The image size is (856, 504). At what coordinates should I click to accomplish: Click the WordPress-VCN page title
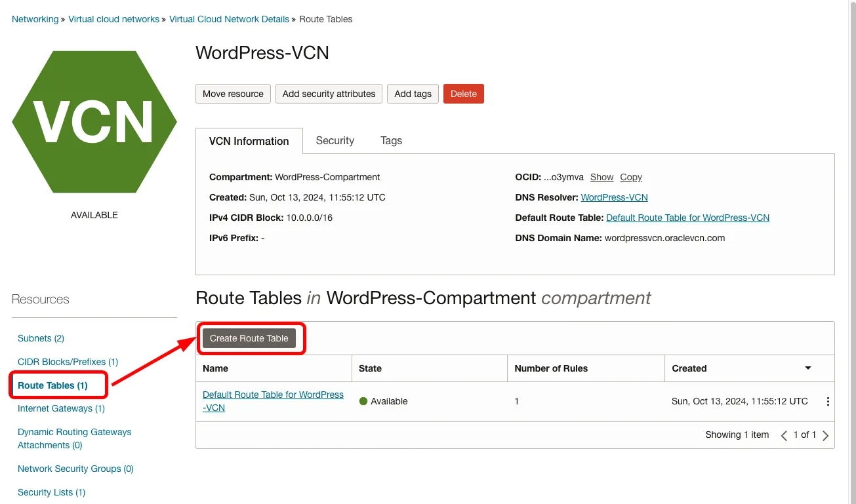point(262,53)
